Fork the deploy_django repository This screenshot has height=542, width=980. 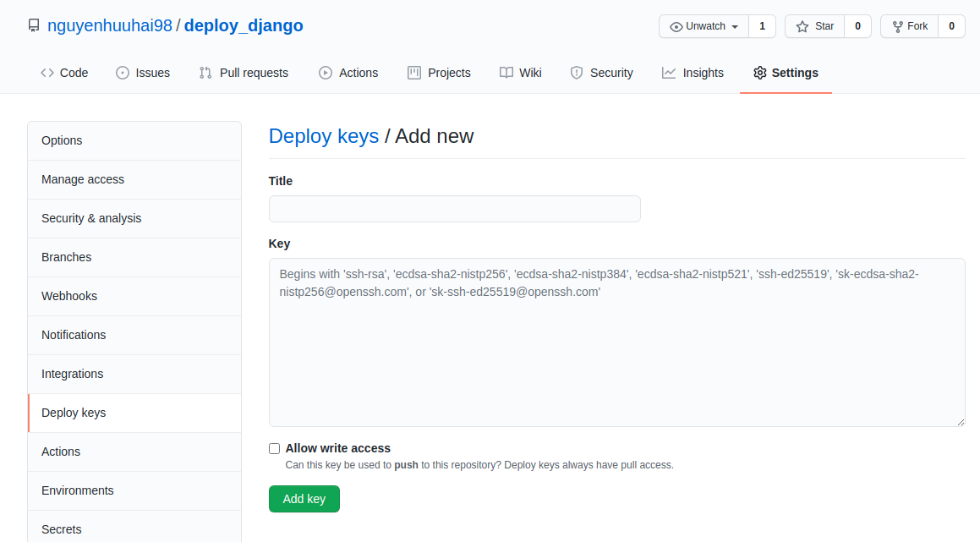click(x=910, y=26)
